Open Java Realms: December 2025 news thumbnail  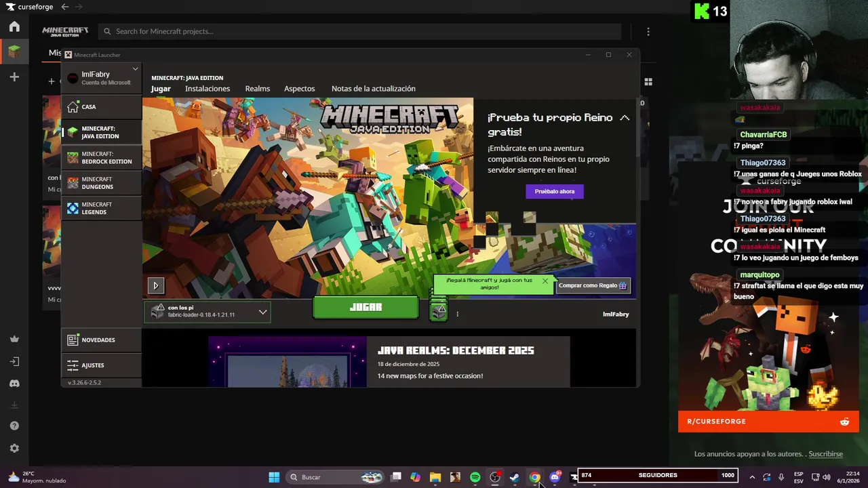click(x=288, y=362)
